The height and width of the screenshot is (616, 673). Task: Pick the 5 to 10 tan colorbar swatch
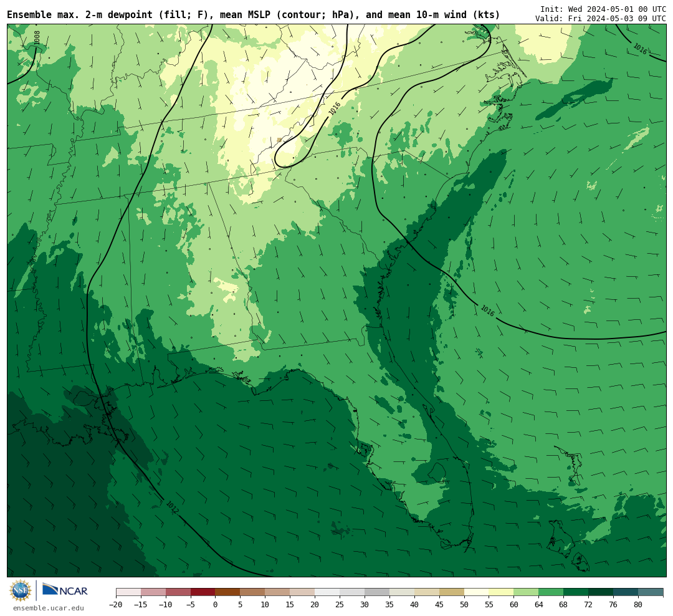(x=253, y=592)
